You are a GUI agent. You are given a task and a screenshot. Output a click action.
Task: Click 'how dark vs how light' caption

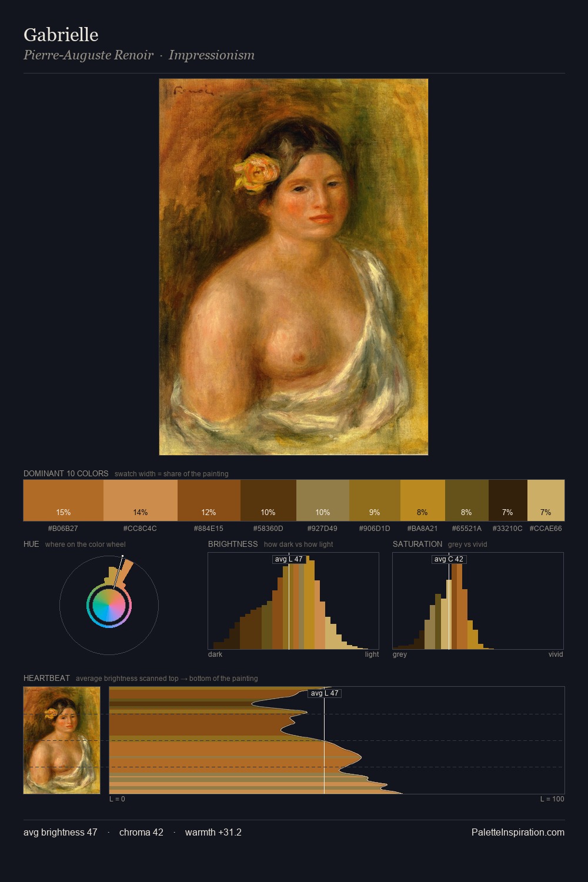point(299,544)
